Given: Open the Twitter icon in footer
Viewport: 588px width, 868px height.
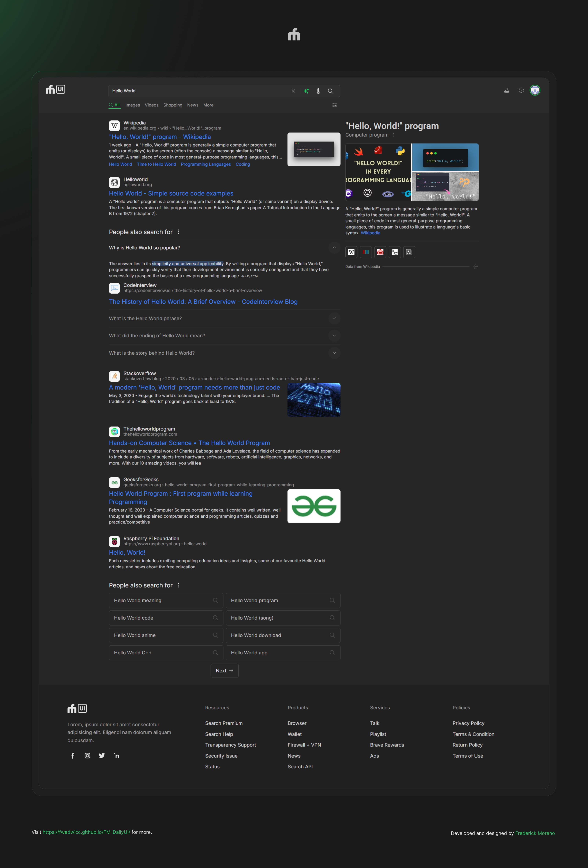Looking at the screenshot, I should pos(102,755).
